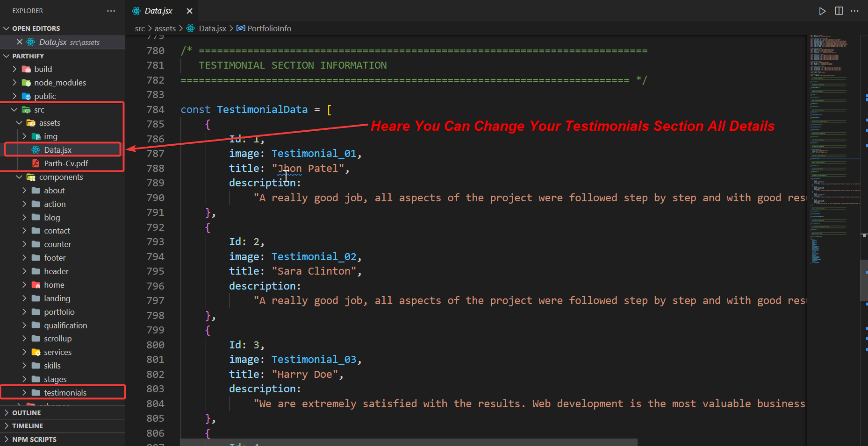868x446 pixels.
Task: Click the horizontal scrollbar below the code
Action: pyautogui.click(x=409, y=442)
